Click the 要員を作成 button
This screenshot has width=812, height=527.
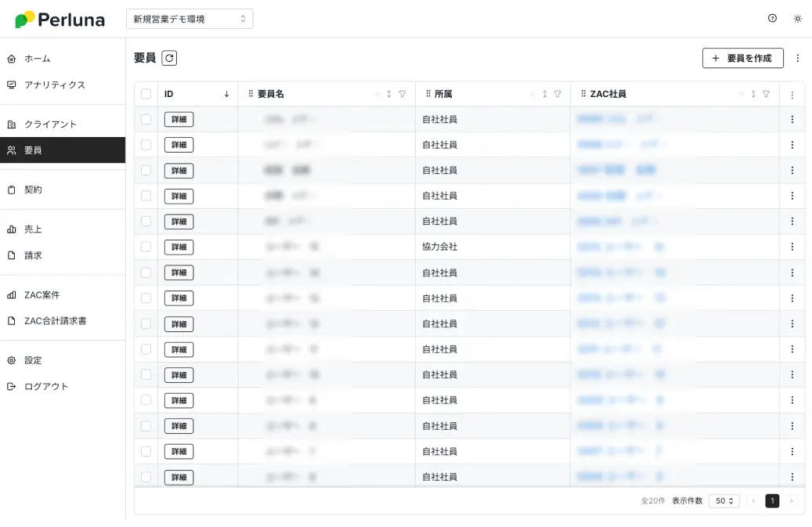[742, 58]
